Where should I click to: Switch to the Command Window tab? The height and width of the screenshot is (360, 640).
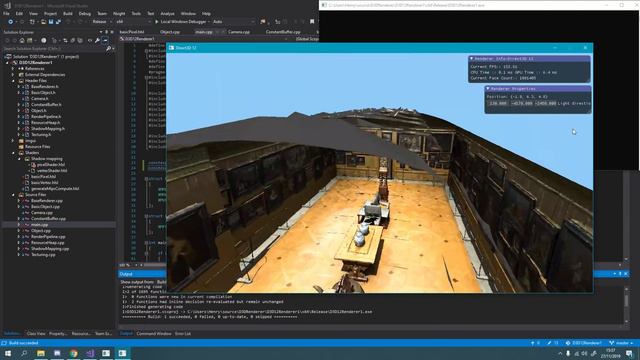point(153,333)
